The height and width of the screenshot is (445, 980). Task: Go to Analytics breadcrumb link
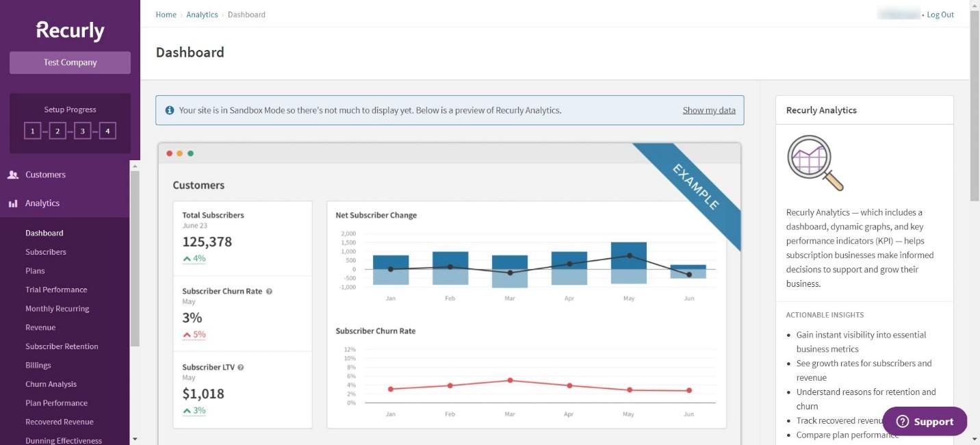click(x=202, y=14)
